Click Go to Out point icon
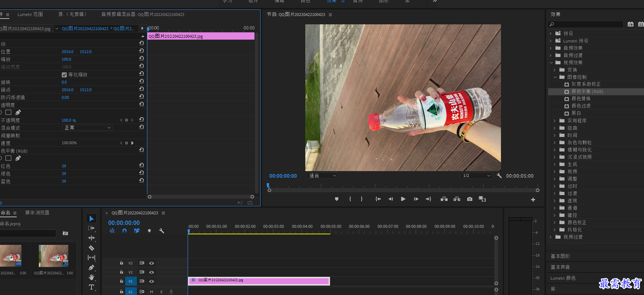644x295 pixels. pos(428,199)
